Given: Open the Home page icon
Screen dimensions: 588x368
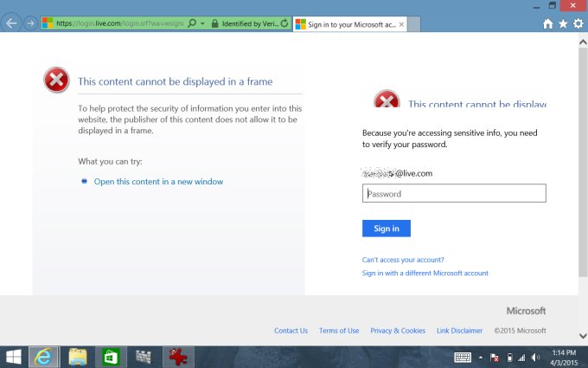Looking at the screenshot, I should (547, 24).
